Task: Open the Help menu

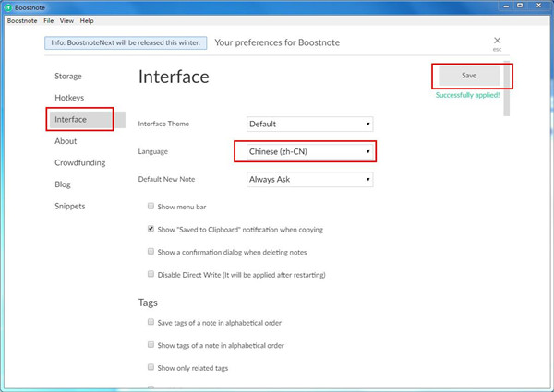Action: [87, 20]
